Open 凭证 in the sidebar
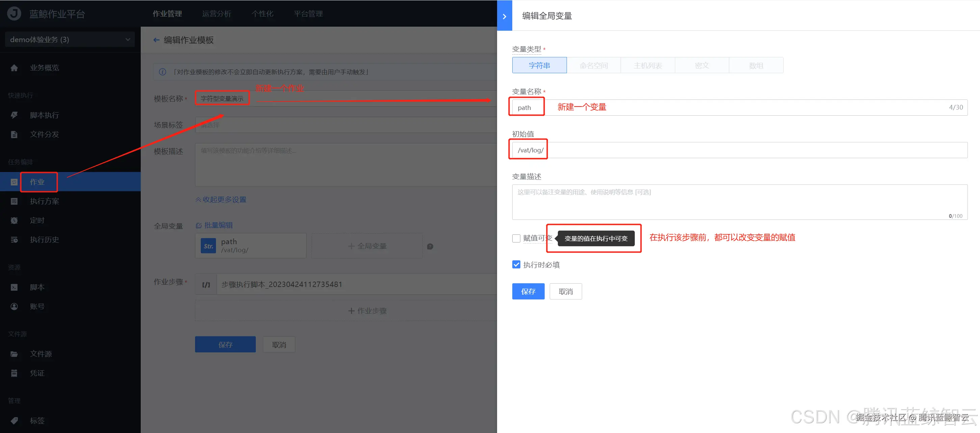Image resolution: width=980 pixels, height=433 pixels. [37, 373]
